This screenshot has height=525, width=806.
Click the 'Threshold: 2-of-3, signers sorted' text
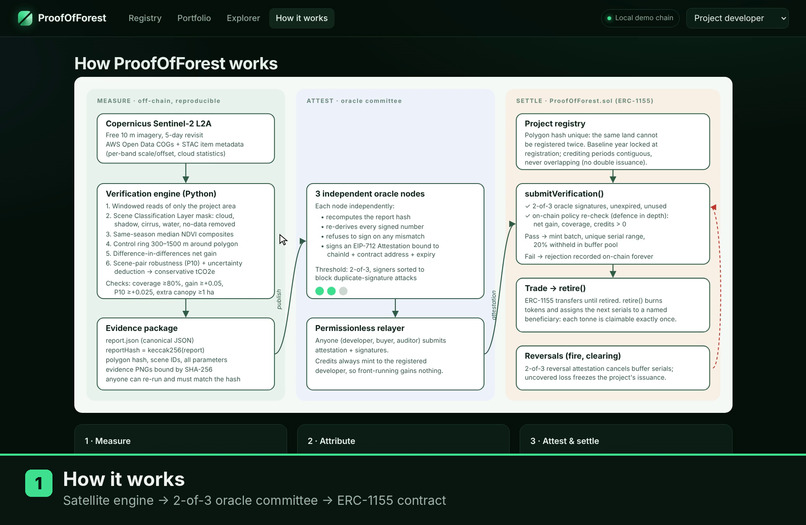pos(370,269)
